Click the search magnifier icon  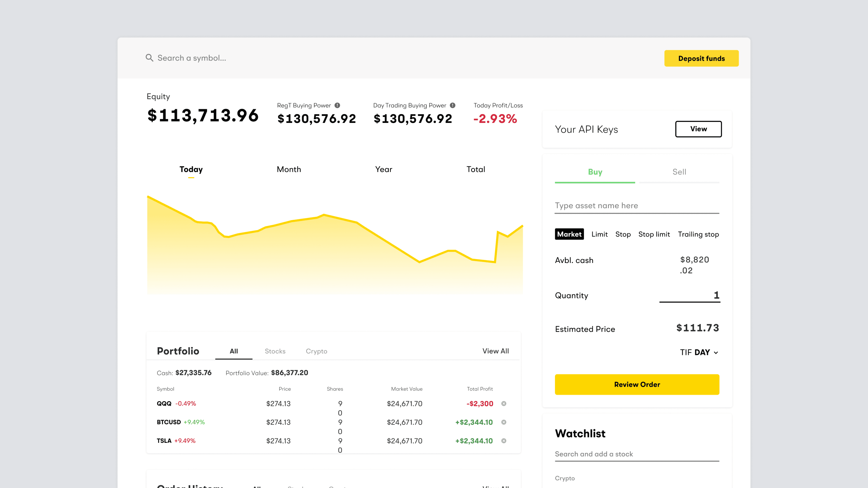click(149, 58)
